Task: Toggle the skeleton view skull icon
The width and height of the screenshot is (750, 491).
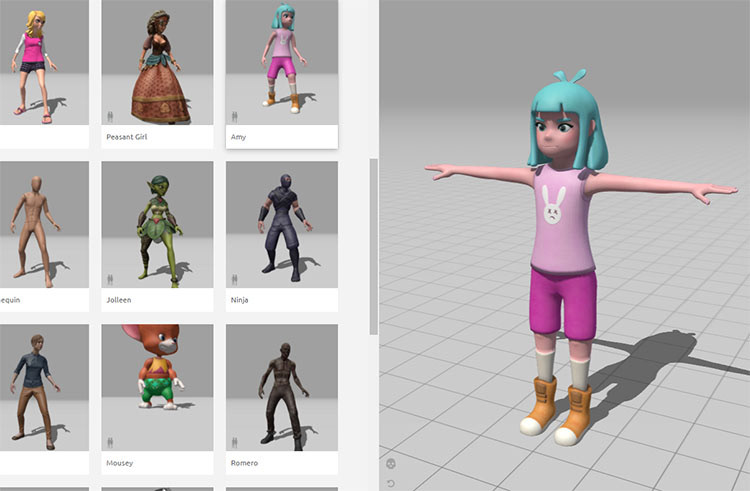Action: [x=391, y=463]
